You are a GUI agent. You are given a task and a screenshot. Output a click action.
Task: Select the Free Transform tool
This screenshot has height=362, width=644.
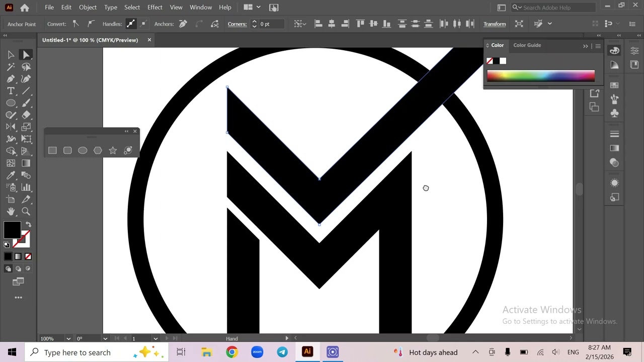click(x=26, y=139)
